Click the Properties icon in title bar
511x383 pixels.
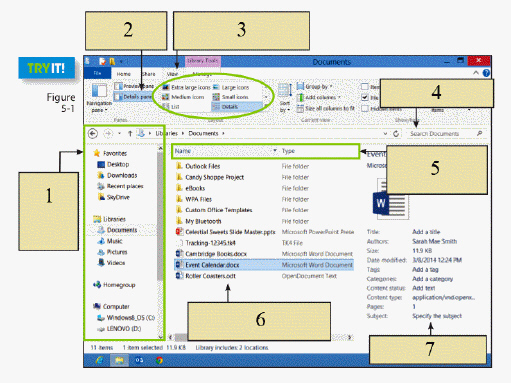pos(103,61)
